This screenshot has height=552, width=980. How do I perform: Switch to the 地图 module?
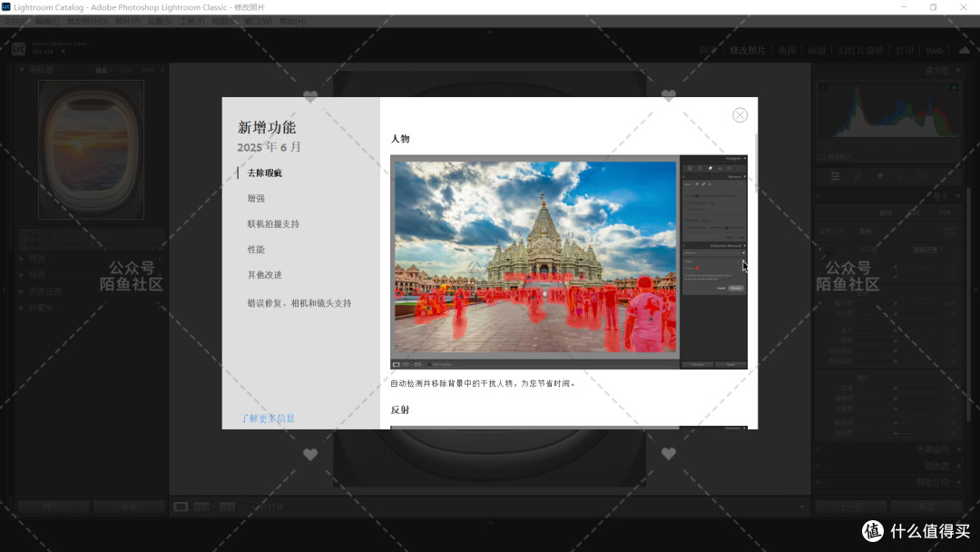click(x=787, y=51)
